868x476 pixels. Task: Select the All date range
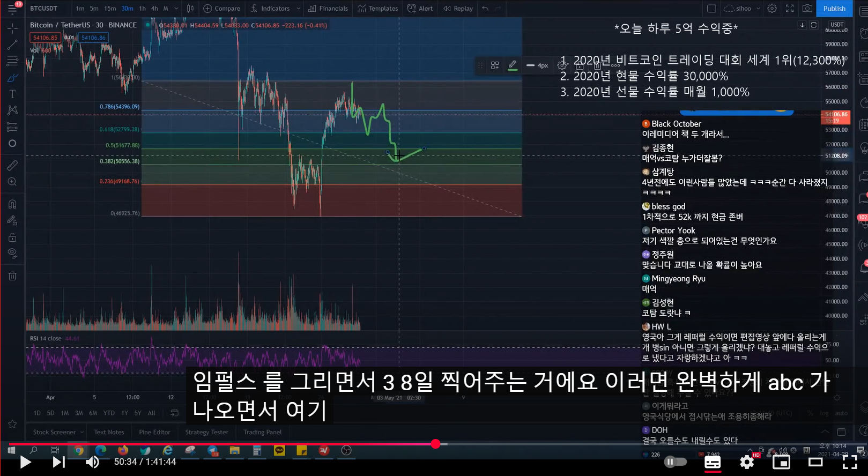coord(151,413)
